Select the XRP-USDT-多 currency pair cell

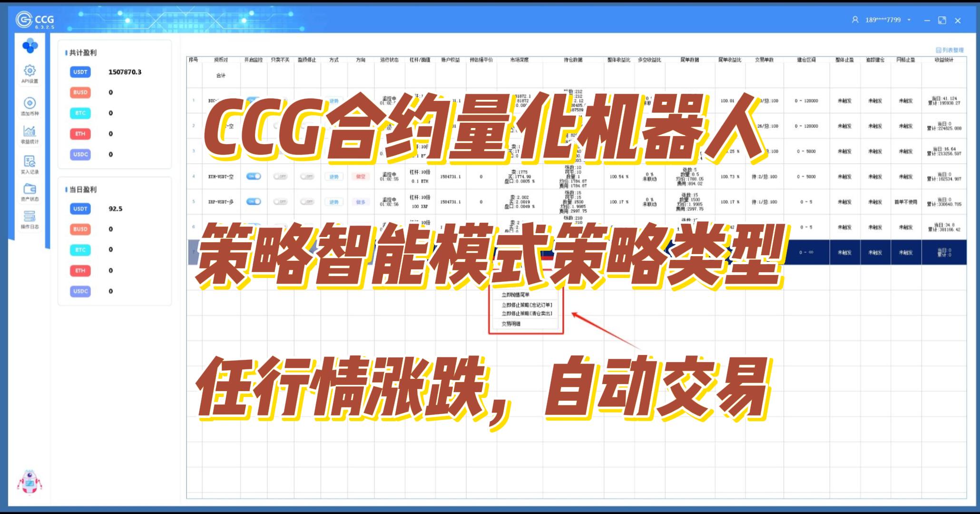point(221,202)
